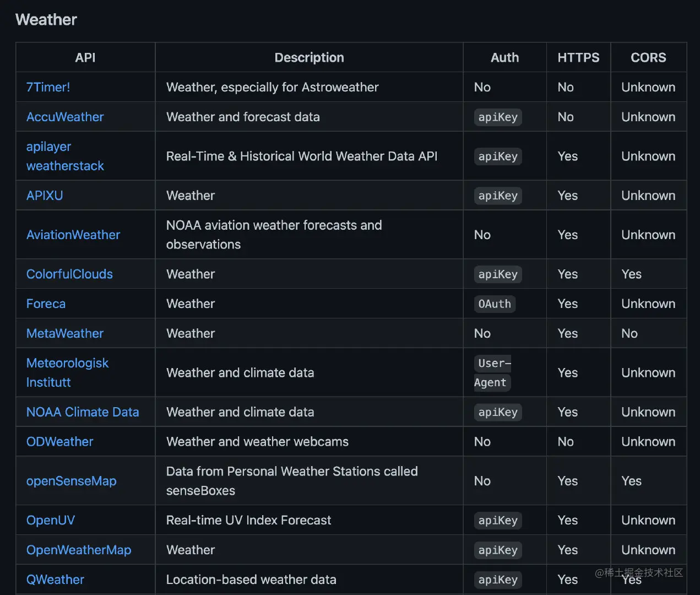Viewport: 700px width, 595px height.
Task: Click the apiKey badge in OpenWeatherMap row
Action: point(498,550)
